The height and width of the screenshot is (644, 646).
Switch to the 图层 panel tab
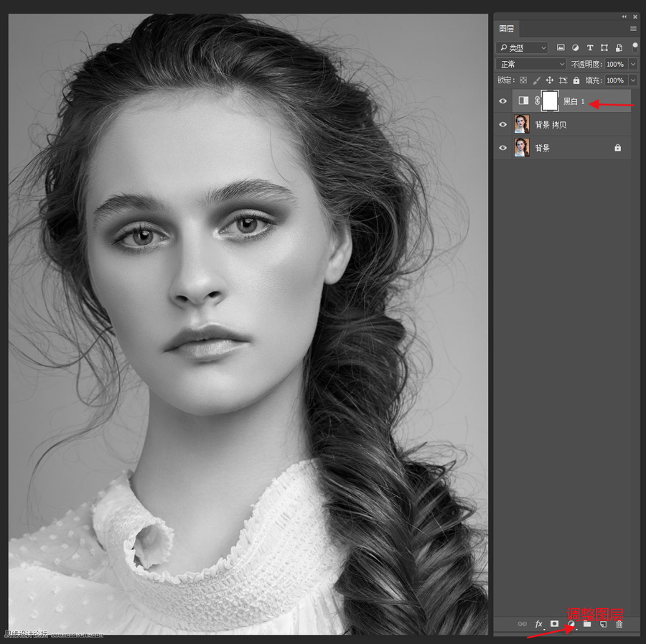coord(506,29)
